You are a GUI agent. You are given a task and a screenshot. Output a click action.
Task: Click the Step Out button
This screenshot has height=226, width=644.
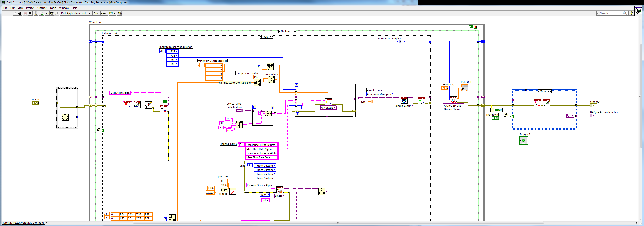[x=56, y=13]
